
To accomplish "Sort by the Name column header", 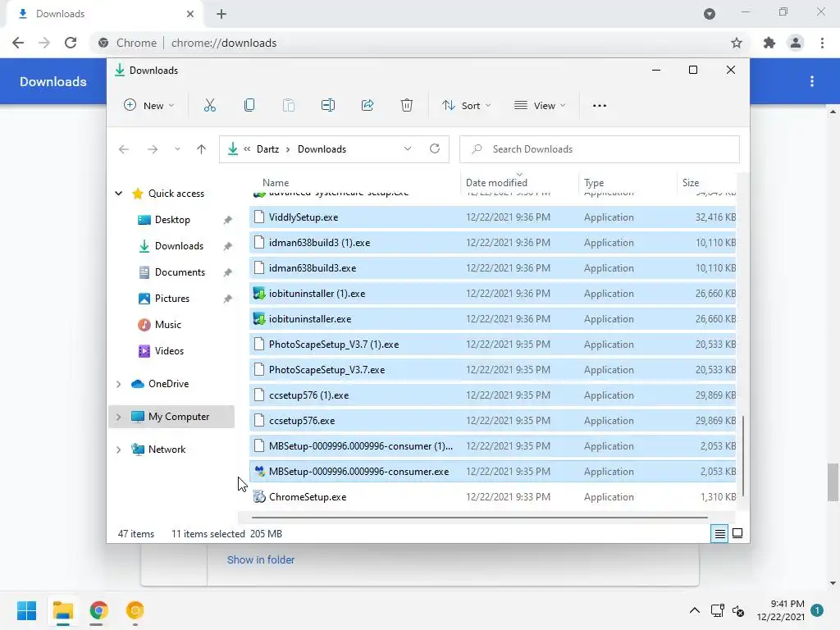I will (276, 183).
